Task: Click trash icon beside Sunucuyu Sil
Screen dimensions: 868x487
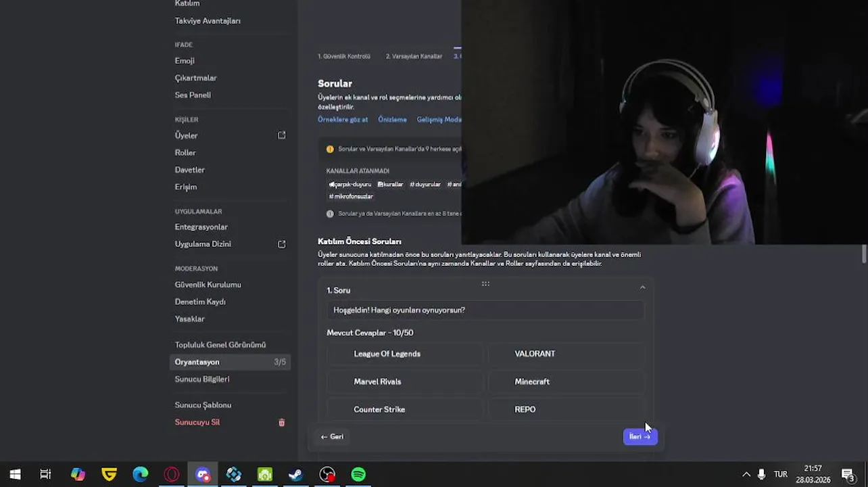Action: point(282,423)
